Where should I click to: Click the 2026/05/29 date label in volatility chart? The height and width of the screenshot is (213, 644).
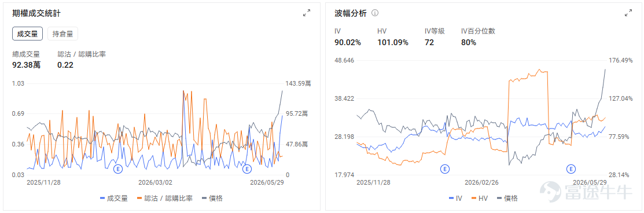(x=590, y=182)
